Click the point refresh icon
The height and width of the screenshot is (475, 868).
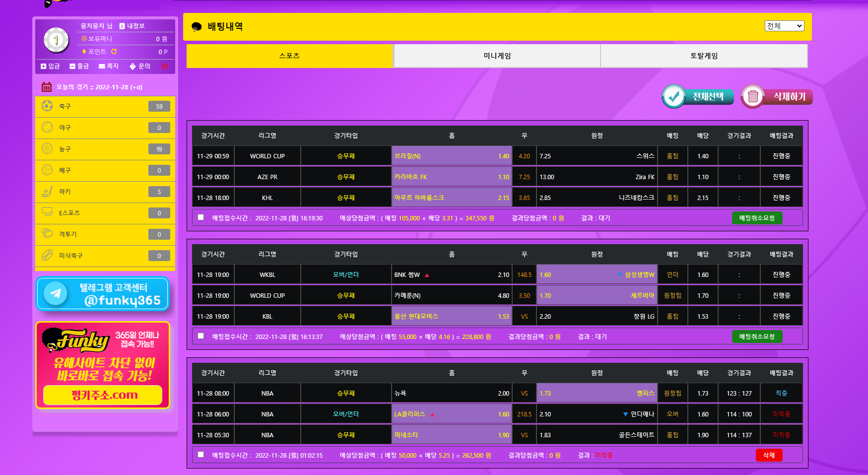coord(114,52)
